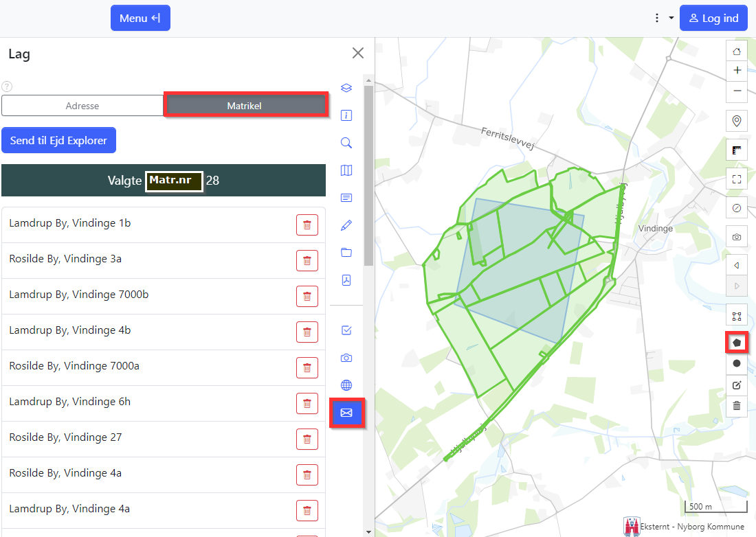Select the circle draw tool on map
The height and width of the screenshot is (537, 756).
pos(737,363)
